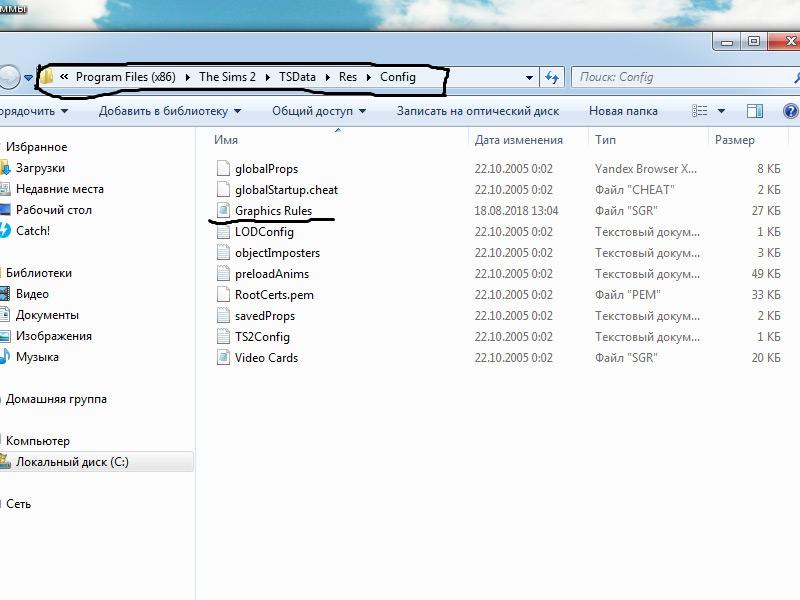Click the Видео library icon
The image size is (800, 600).
(x=5, y=294)
